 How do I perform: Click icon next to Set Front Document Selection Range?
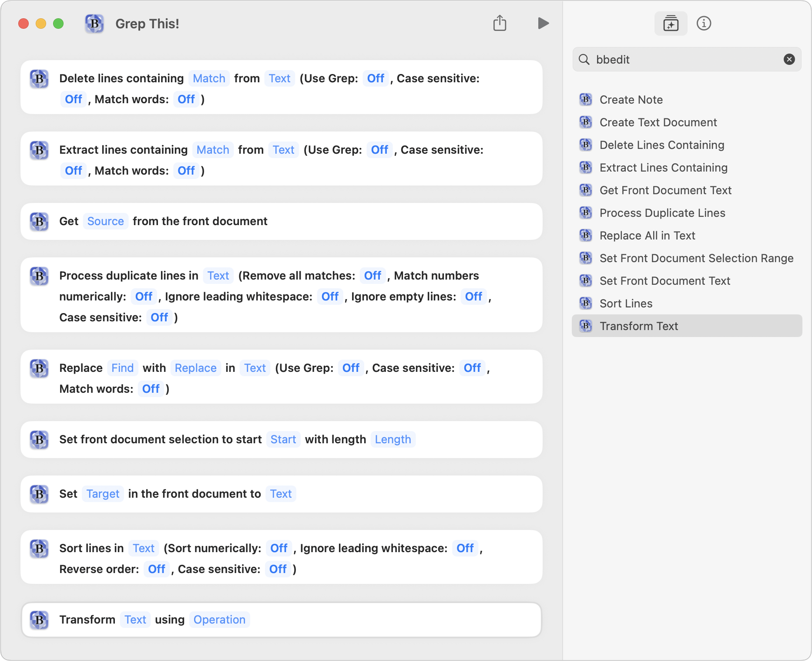coord(586,258)
